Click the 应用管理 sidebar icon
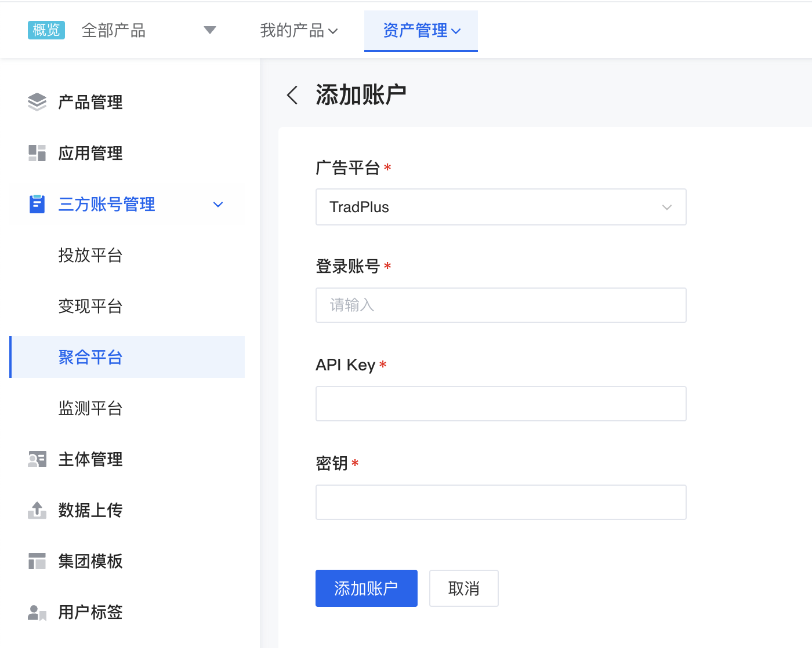Viewport: 812px width, 648px height. click(x=37, y=152)
